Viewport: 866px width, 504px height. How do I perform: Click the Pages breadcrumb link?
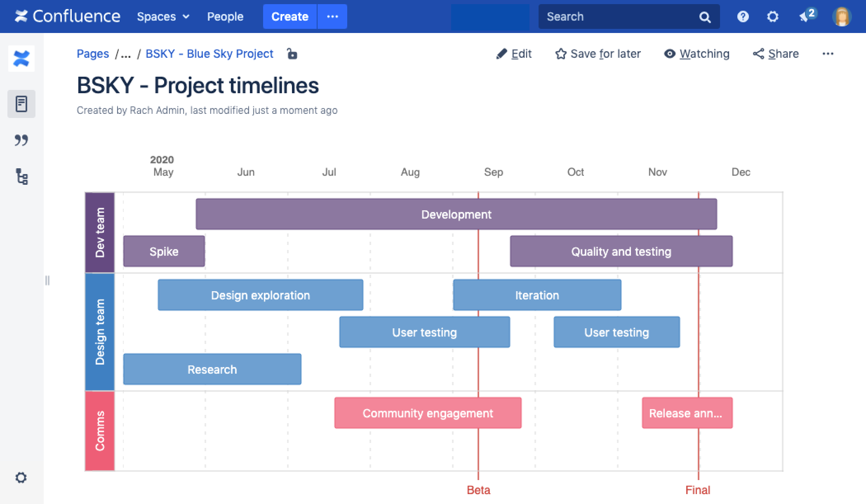92,54
